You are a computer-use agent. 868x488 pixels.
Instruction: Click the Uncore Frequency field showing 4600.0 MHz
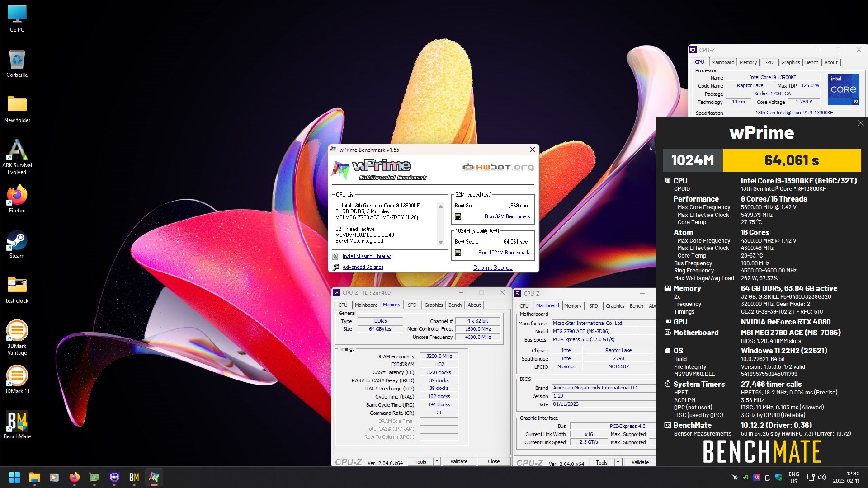pyautogui.click(x=478, y=337)
